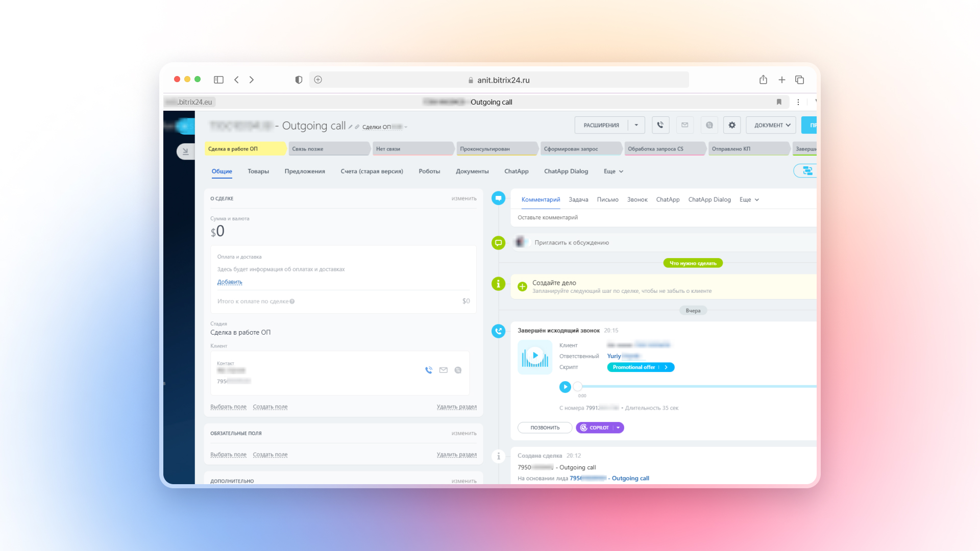The height and width of the screenshot is (551, 980).
Task: Switch to the Товары tab
Action: (x=258, y=171)
